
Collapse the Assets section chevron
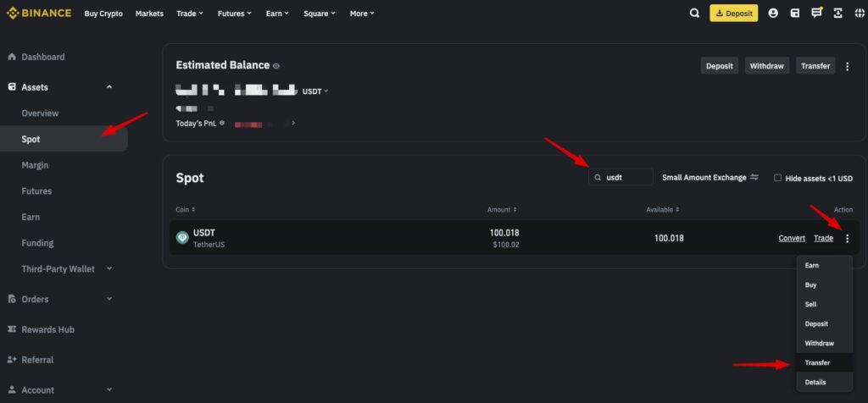pyautogui.click(x=109, y=87)
